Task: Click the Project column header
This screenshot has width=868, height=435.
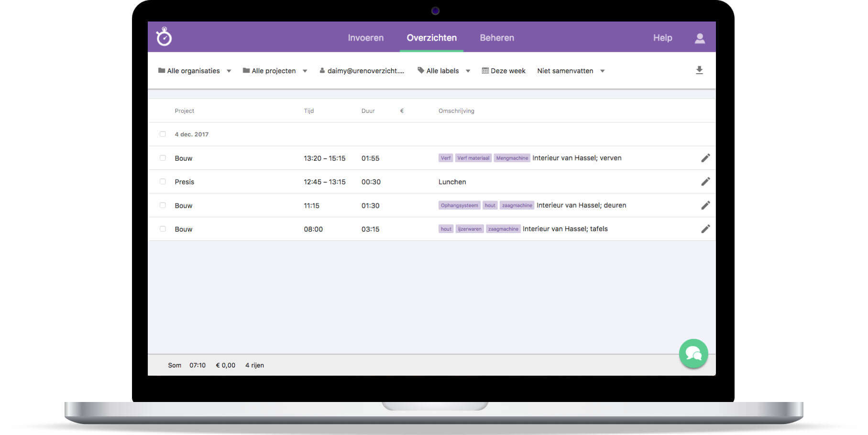Action: (x=185, y=111)
